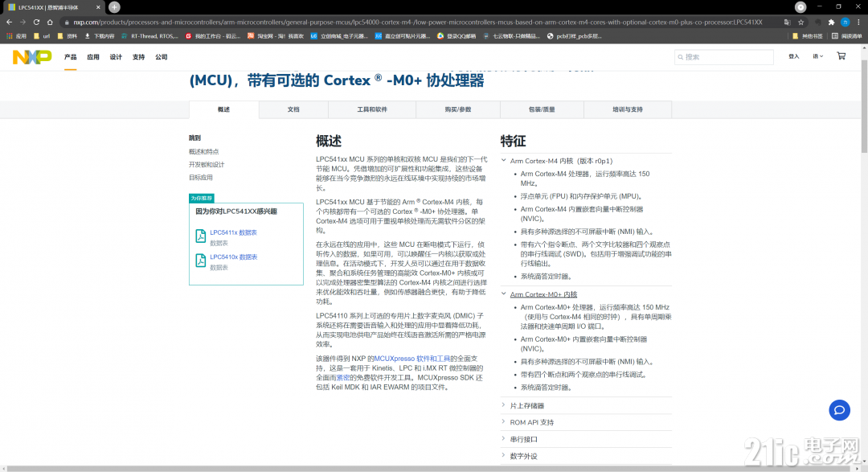Open LPC5410x 数据表 link

coord(234,257)
